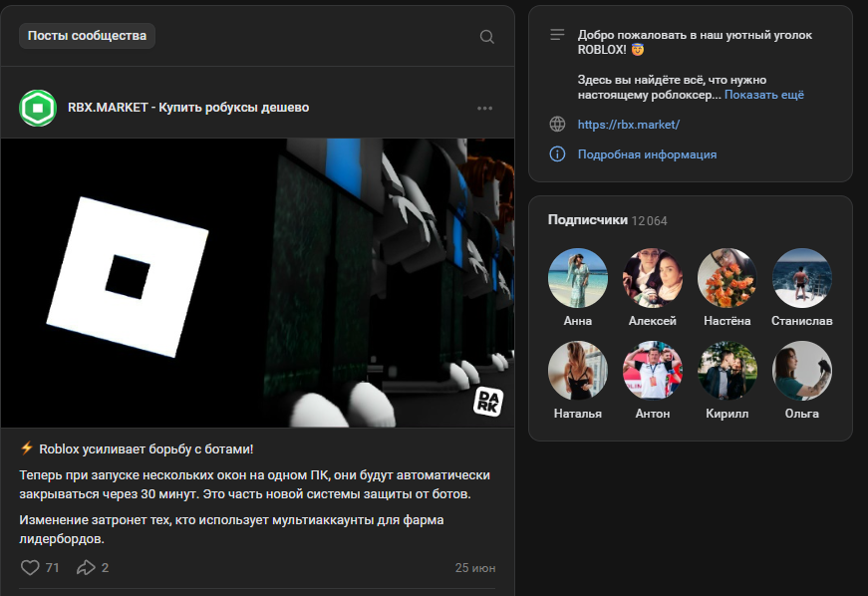Click the DARK watermark badge on image
The height and width of the screenshot is (596, 868).
coord(487,401)
